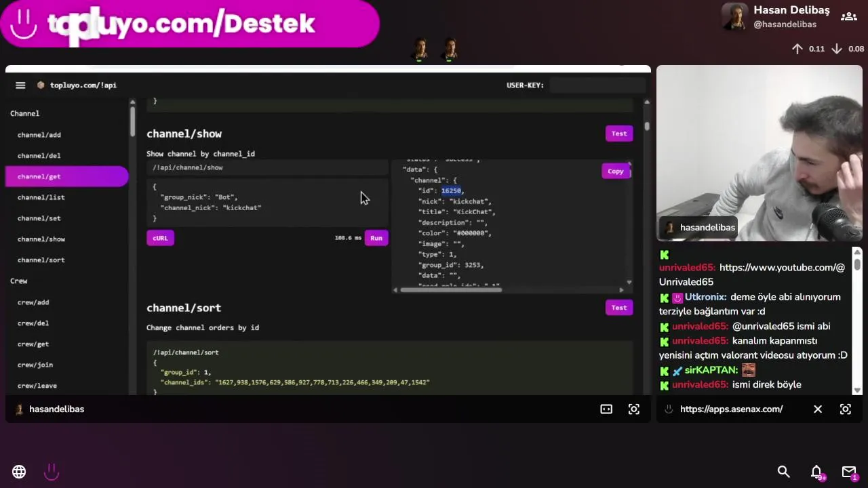Screen dimensions: 868x488
Task: Click the response panel scroll-down arrow
Action: coord(629,283)
